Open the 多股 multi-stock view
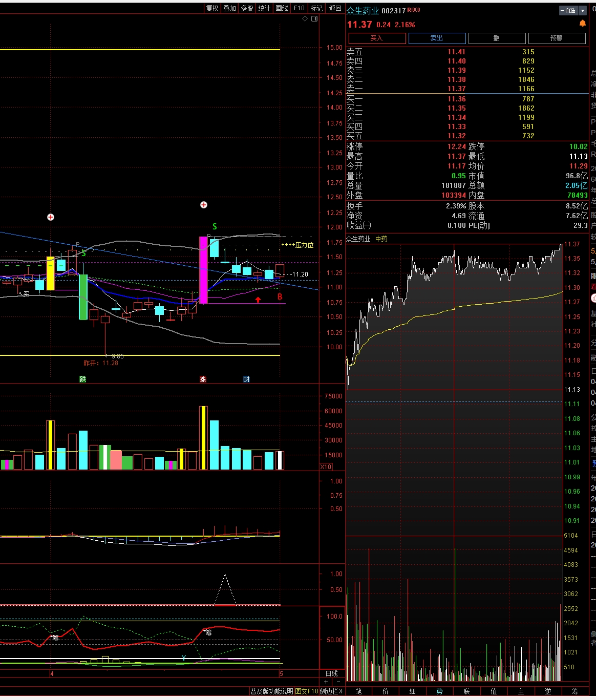Viewport: 596px width, 700px height. tap(247, 8)
